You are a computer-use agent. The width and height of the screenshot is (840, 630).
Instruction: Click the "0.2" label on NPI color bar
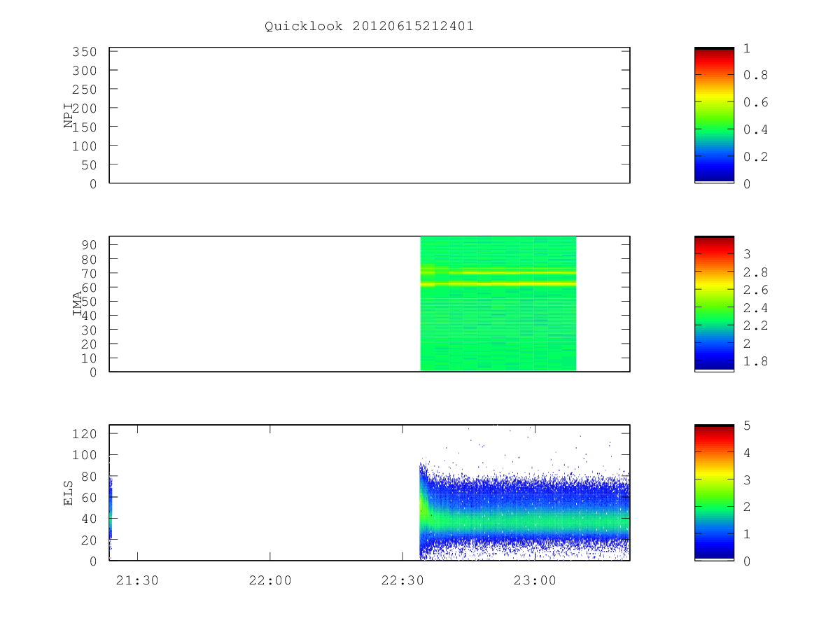(x=756, y=157)
